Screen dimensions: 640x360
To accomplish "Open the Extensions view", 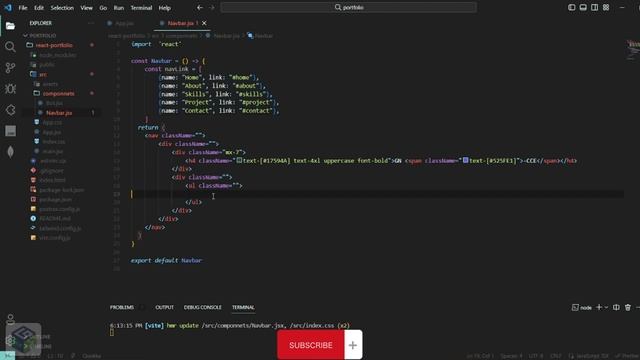I will pyautogui.click(x=10, y=110).
